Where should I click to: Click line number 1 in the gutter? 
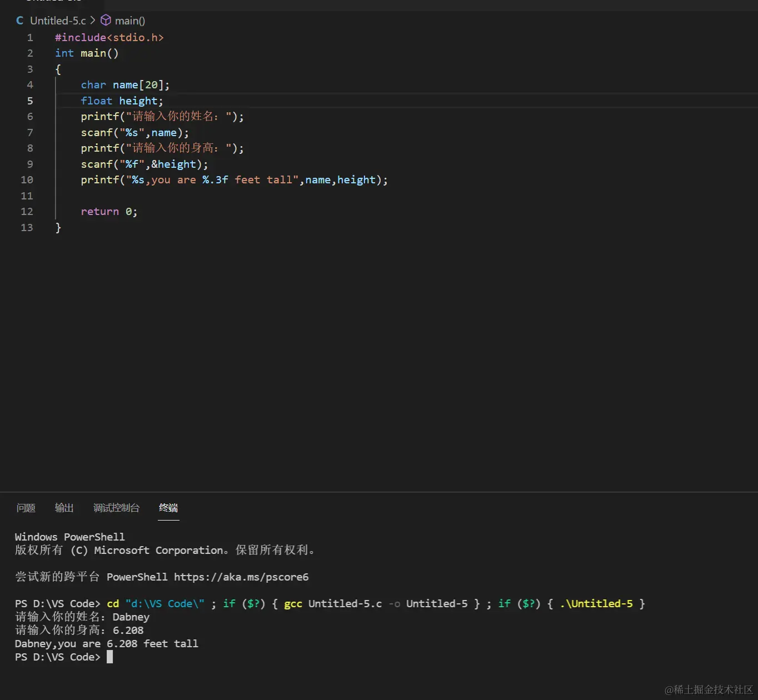pos(30,38)
